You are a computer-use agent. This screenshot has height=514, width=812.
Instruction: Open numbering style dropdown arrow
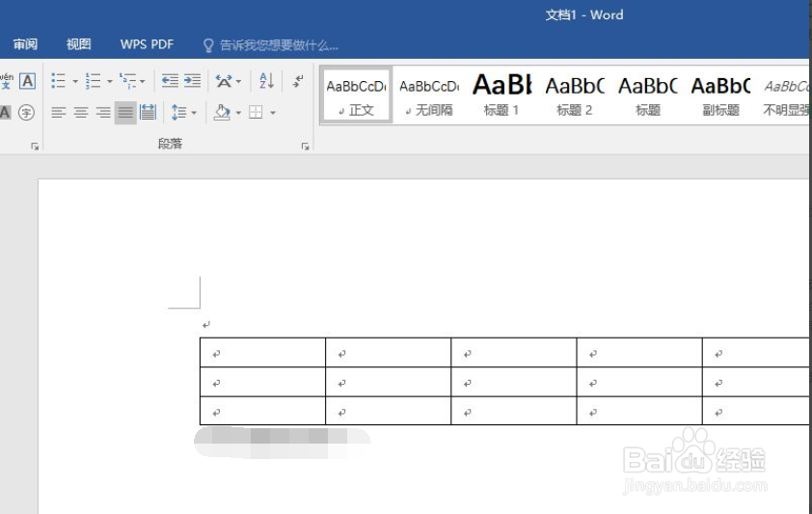coord(109,81)
